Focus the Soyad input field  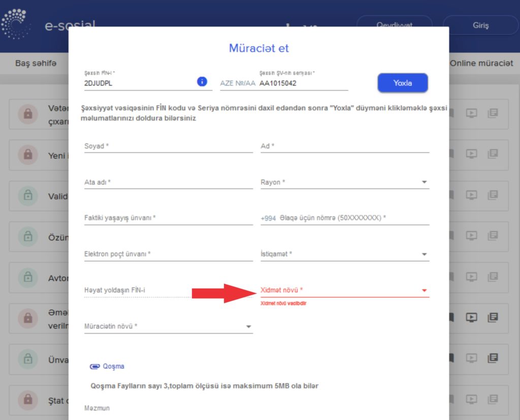coord(168,146)
